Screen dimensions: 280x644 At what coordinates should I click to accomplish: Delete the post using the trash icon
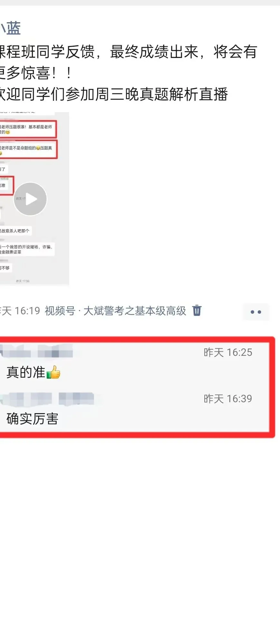click(197, 310)
